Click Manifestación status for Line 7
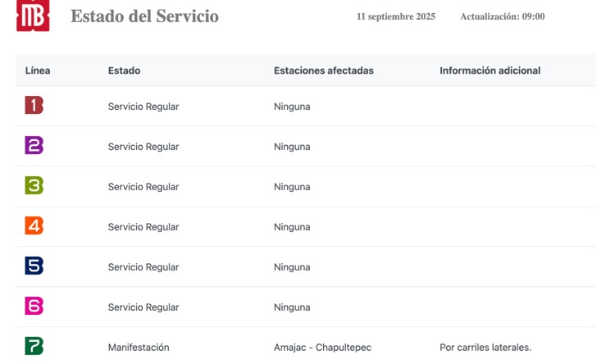 (139, 347)
